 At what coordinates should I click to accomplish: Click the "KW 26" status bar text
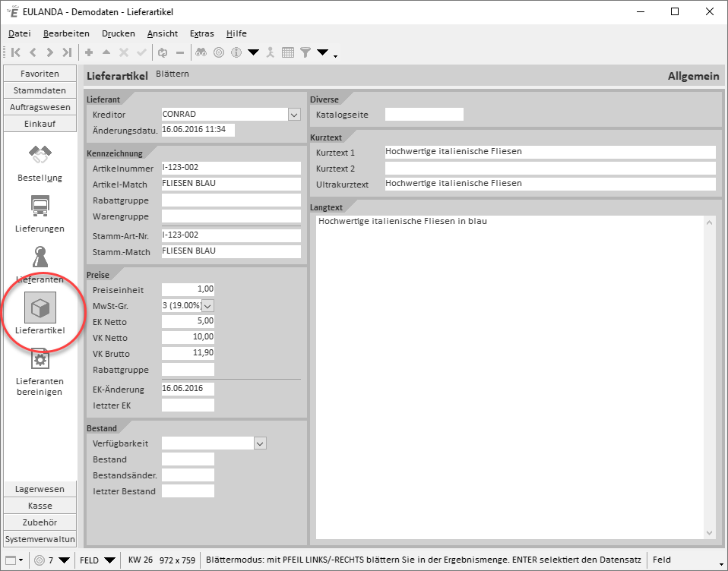tap(141, 560)
